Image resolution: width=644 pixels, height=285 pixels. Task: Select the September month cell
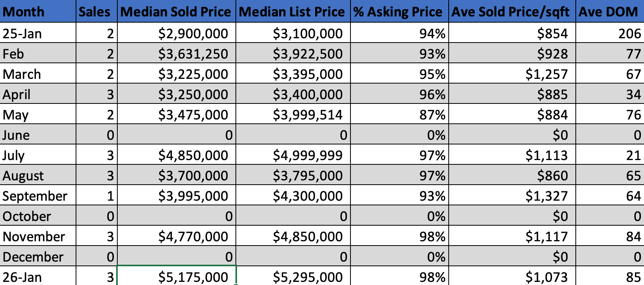tap(38, 196)
